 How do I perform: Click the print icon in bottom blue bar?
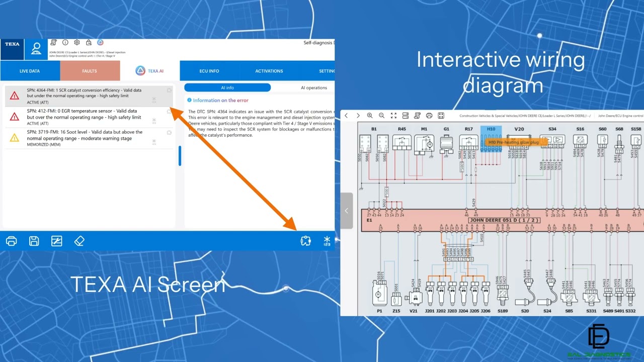[x=11, y=241]
